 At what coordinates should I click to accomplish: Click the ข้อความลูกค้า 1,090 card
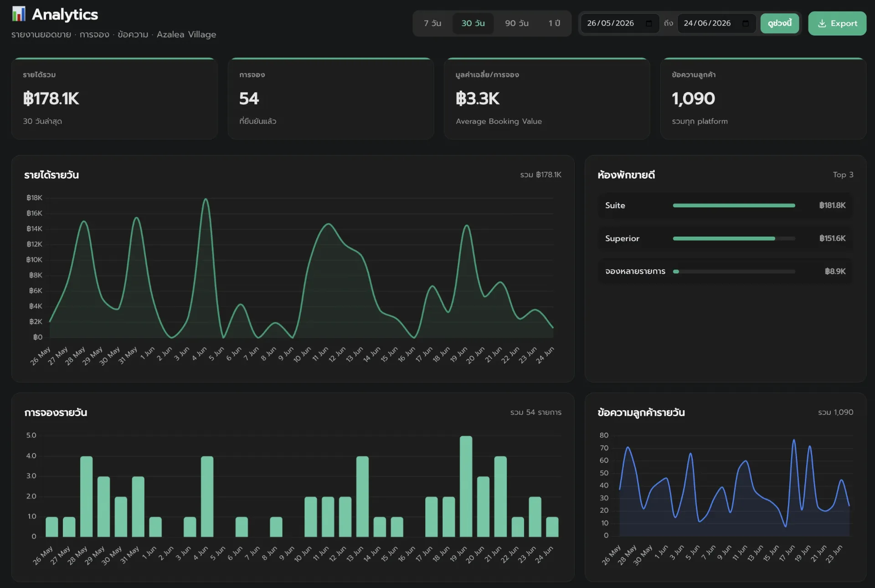pyautogui.click(x=763, y=98)
